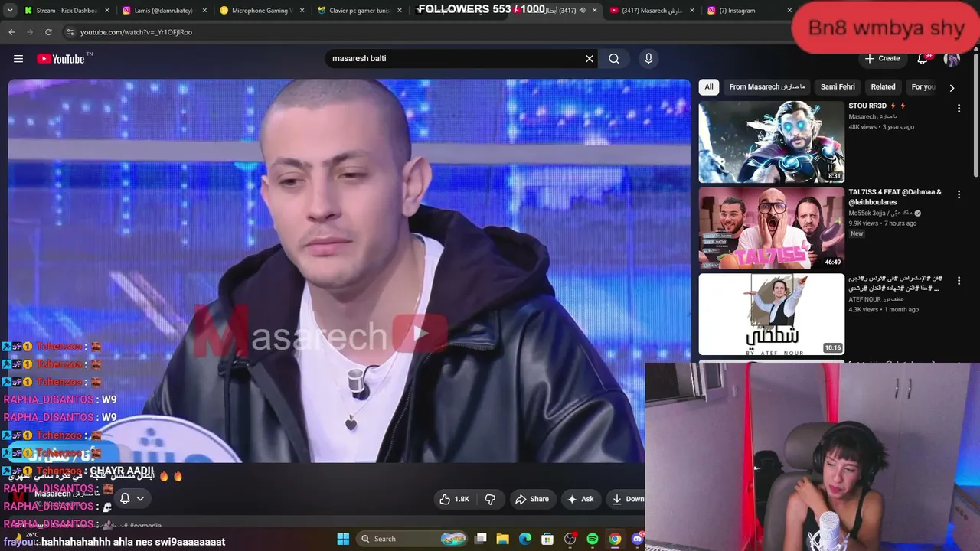This screenshot has width=980, height=551.
Task: Go back using the browser back arrow
Action: (11, 32)
